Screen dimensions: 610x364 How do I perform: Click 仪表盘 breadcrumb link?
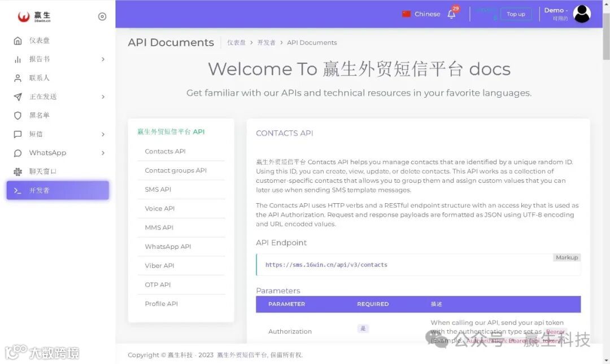click(236, 42)
